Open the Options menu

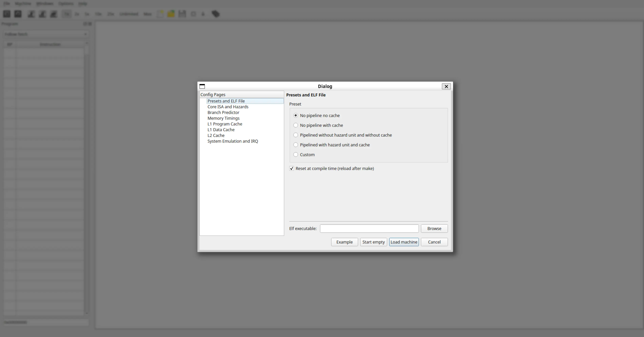pos(66,4)
